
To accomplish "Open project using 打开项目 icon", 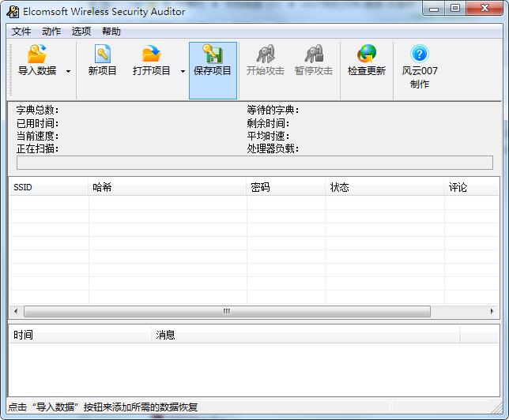I will (151, 54).
